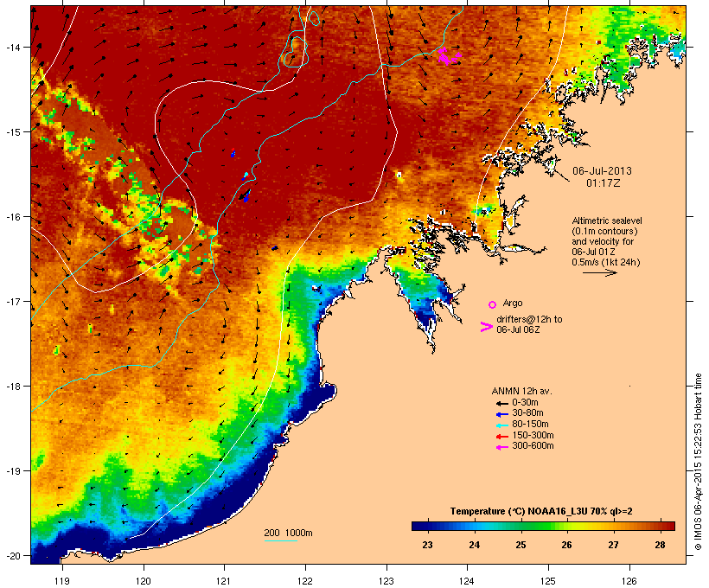This screenshot has height=588, width=709.
Task: Click the longitude axis label 120
Action: [144, 581]
